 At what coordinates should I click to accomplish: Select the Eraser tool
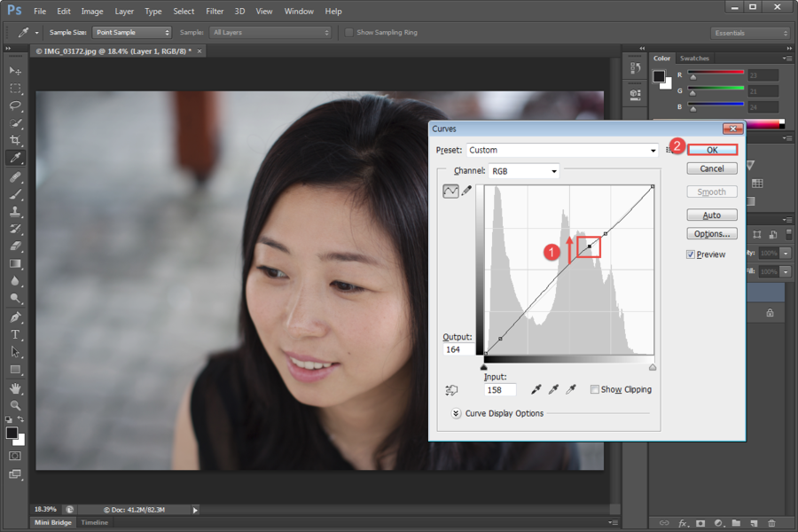15,246
